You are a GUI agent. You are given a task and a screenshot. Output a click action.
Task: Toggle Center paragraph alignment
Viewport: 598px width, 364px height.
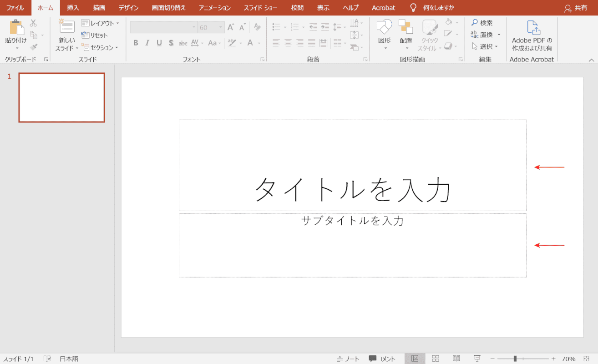tap(288, 43)
